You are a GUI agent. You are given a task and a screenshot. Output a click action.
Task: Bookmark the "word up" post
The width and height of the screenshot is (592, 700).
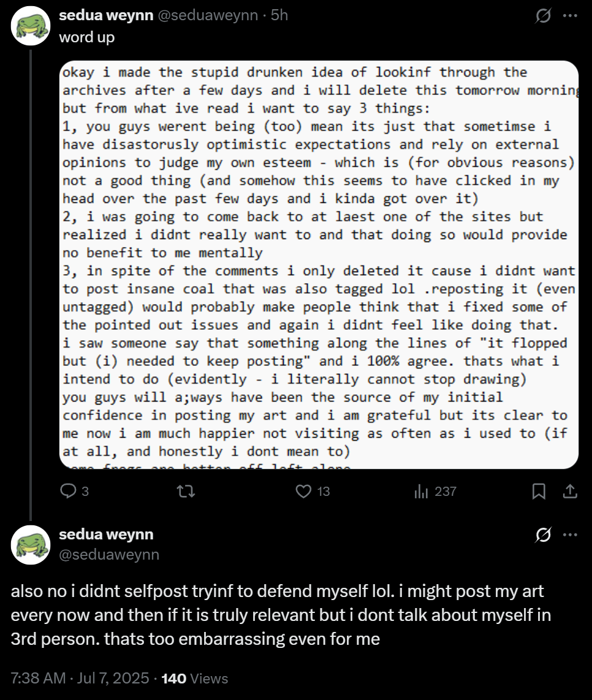pyautogui.click(x=539, y=491)
